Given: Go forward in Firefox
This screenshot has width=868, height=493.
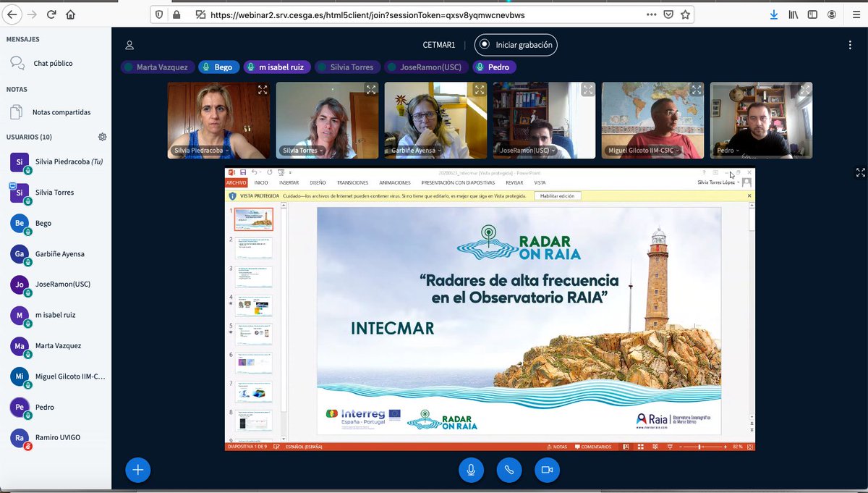Looking at the screenshot, I should [32, 14].
